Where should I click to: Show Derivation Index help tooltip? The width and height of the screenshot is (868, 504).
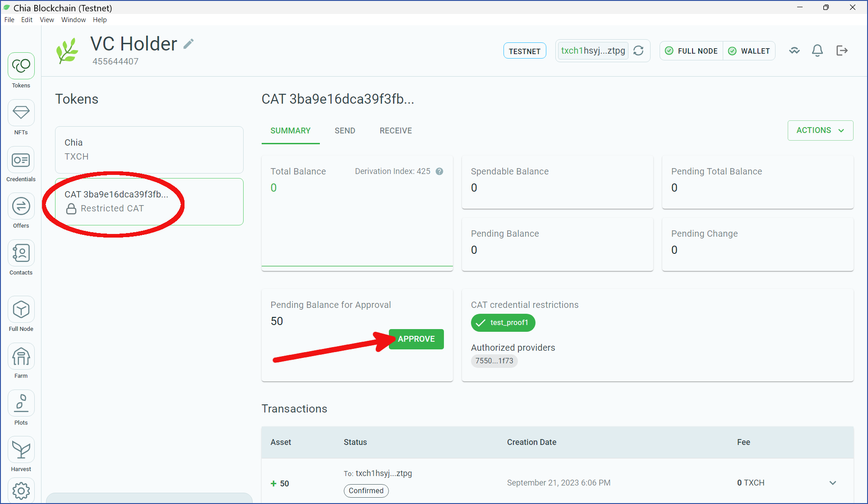[x=439, y=171]
